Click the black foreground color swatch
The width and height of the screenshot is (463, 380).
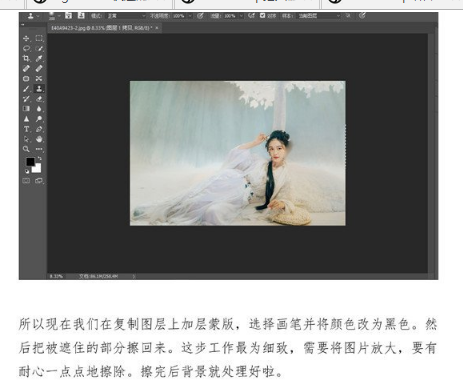[x=30, y=162]
